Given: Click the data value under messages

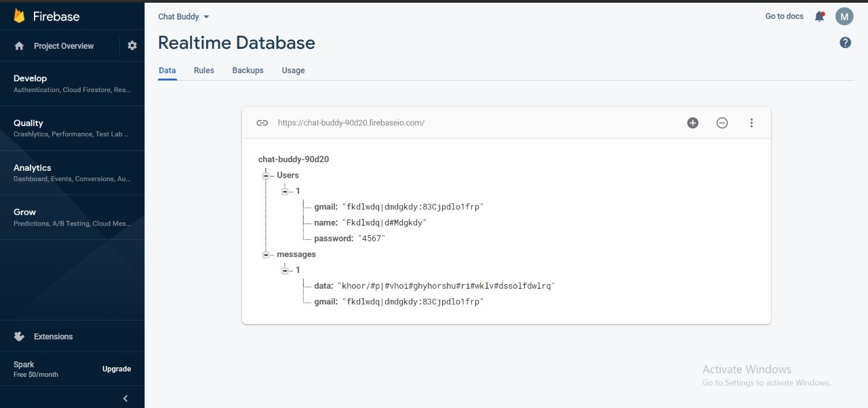Looking at the screenshot, I should [446, 286].
